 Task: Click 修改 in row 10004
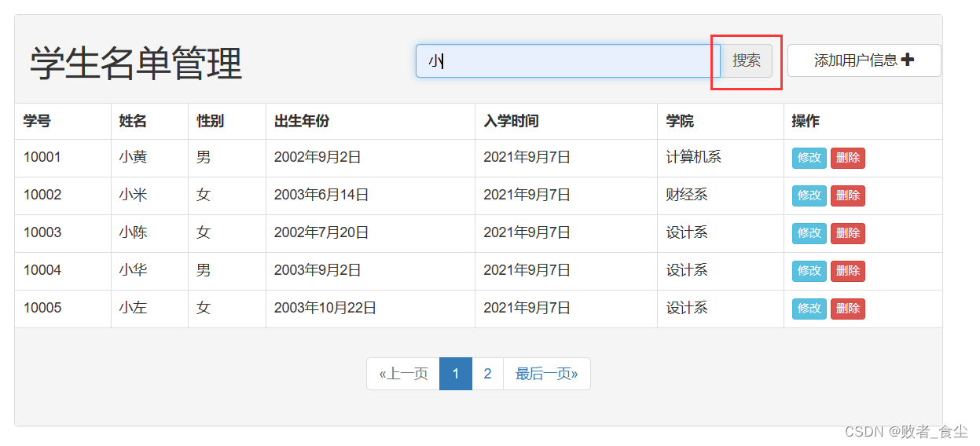point(809,271)
